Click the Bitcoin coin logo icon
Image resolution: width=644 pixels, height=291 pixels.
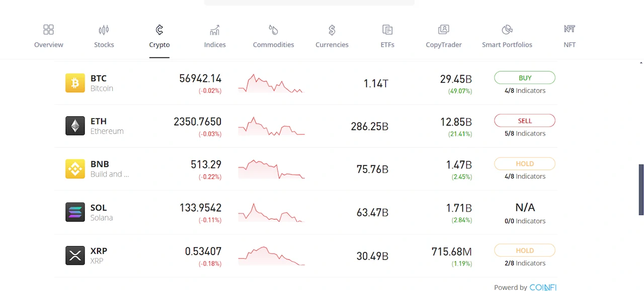coord(75,83)
